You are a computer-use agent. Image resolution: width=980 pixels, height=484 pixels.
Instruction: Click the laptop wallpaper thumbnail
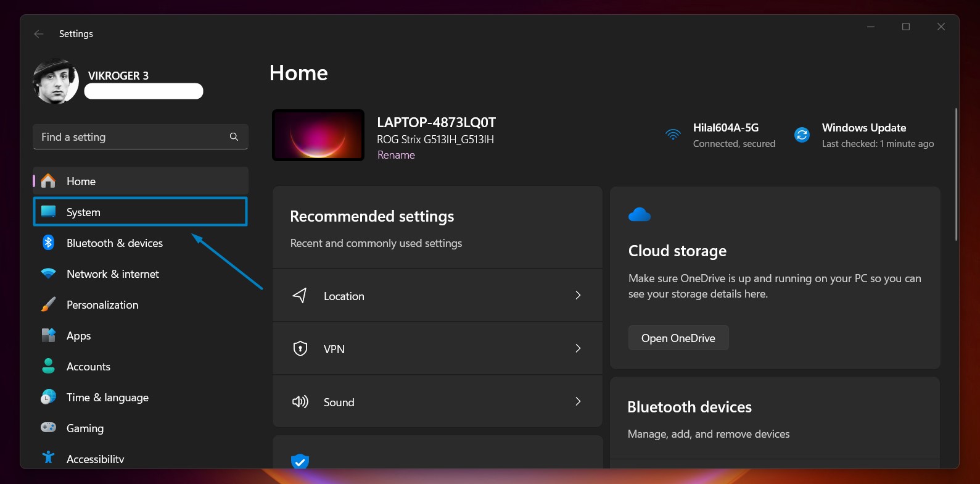pos(318,135)
